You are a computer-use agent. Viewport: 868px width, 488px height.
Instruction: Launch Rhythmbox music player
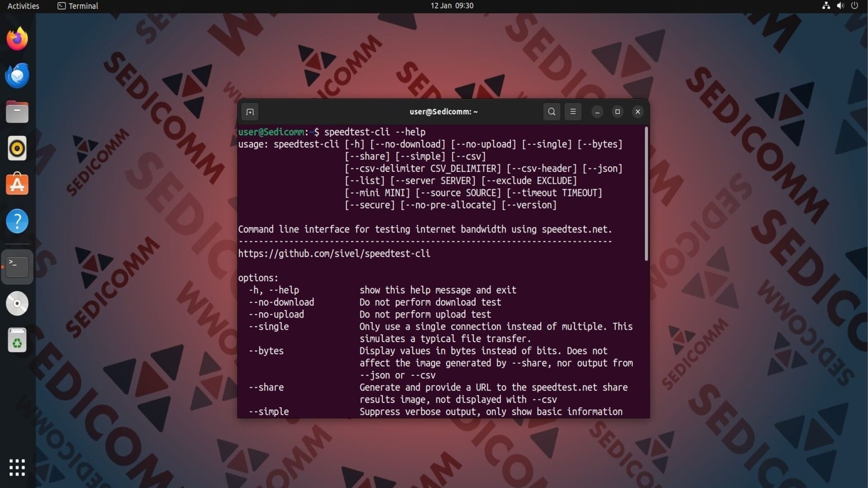click(17, 148)
